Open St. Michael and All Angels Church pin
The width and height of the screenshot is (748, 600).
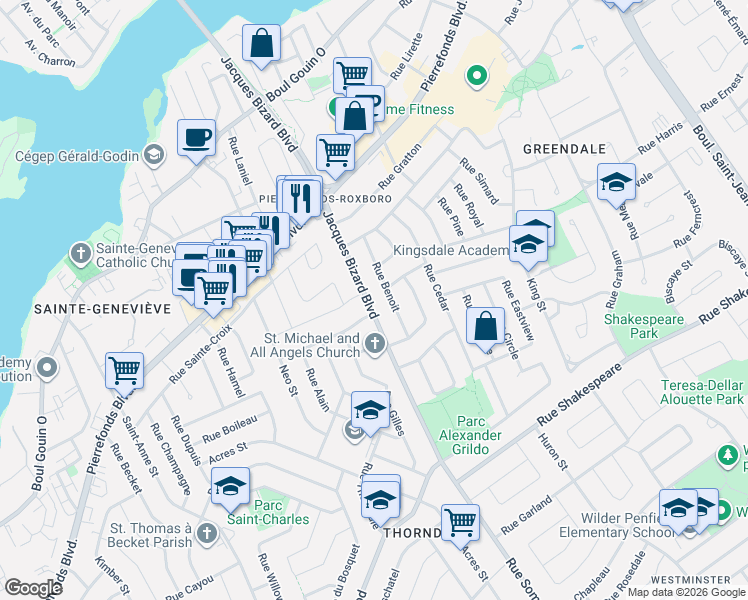(x=375, y=344)
